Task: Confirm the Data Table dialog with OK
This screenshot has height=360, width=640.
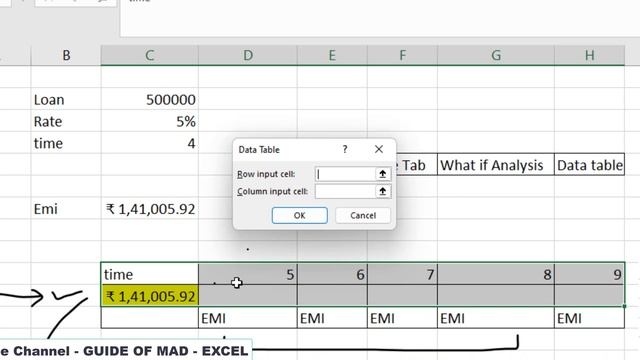Action: point(300,215)
